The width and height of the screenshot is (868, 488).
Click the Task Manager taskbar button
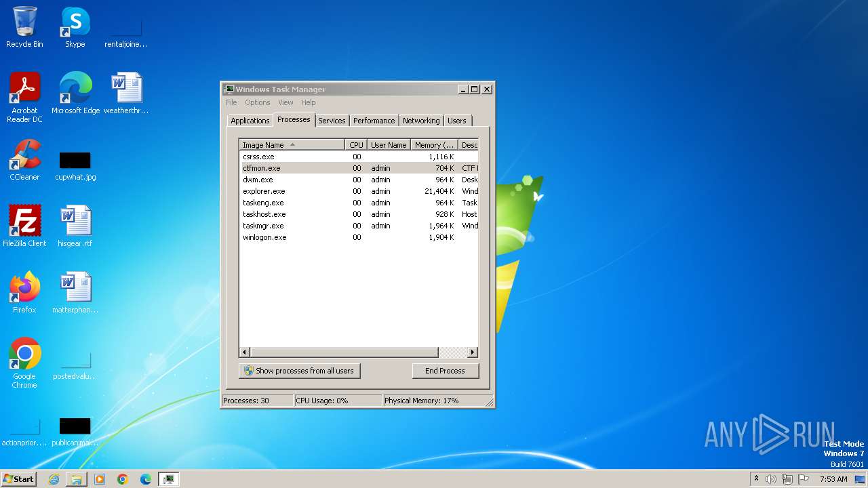click(169, 479)
